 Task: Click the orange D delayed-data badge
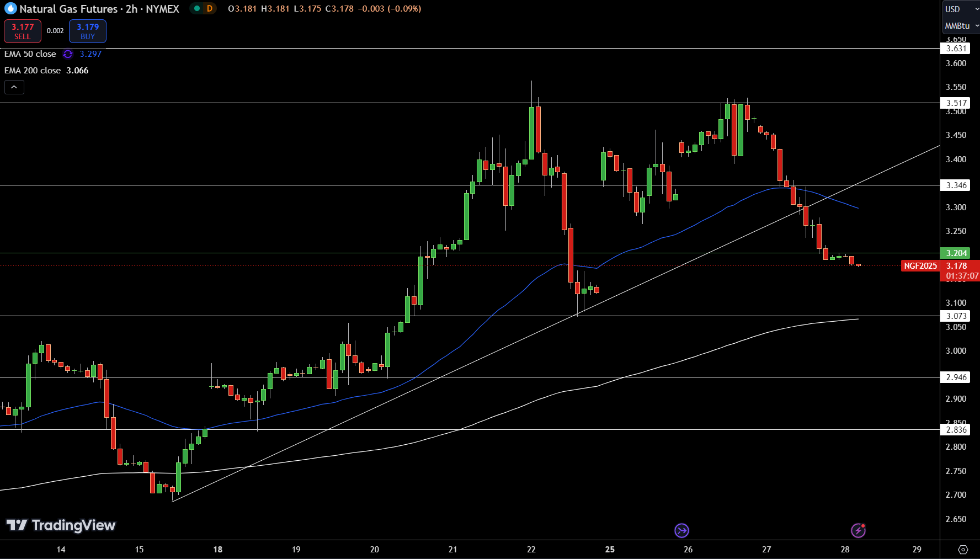tap(210, 8)
